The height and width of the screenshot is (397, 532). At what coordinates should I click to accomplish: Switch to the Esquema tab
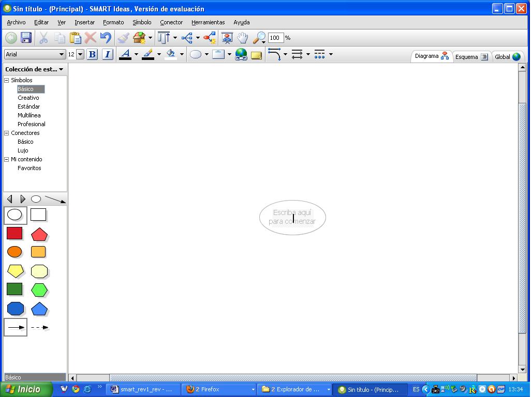point(471,57)
